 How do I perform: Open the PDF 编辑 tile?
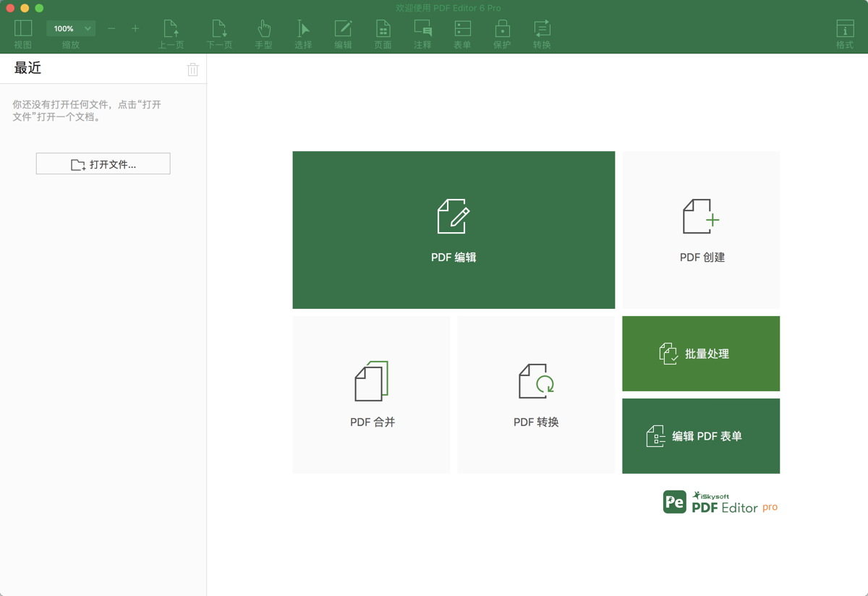coord(454,230)
